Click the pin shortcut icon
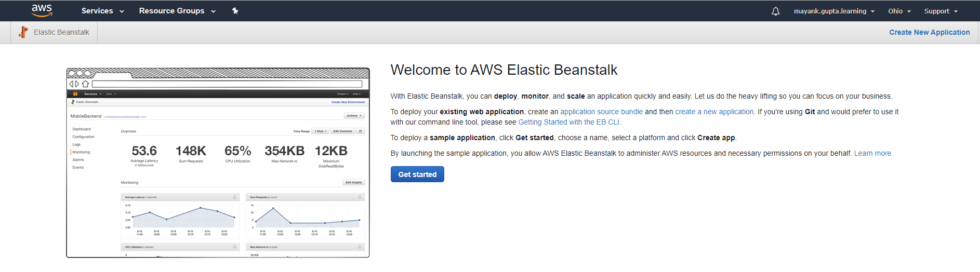 click(235, 11)
